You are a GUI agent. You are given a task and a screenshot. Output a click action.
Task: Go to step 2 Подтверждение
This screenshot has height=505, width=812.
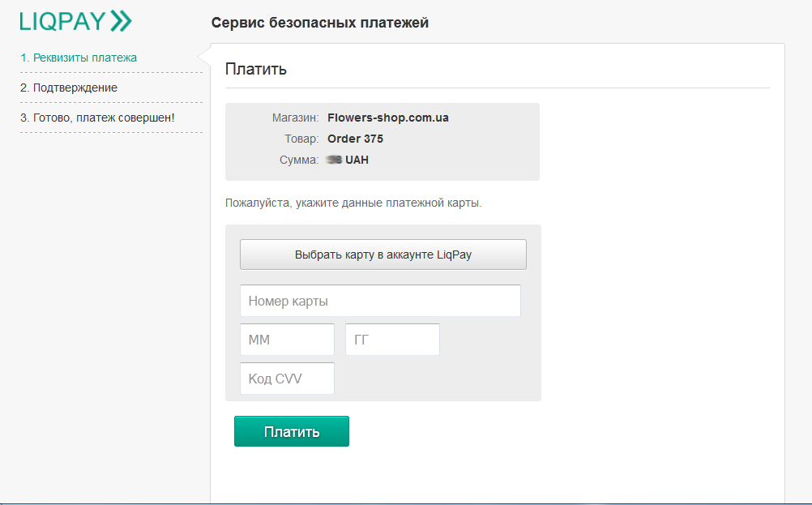click(x=69, y=88)
